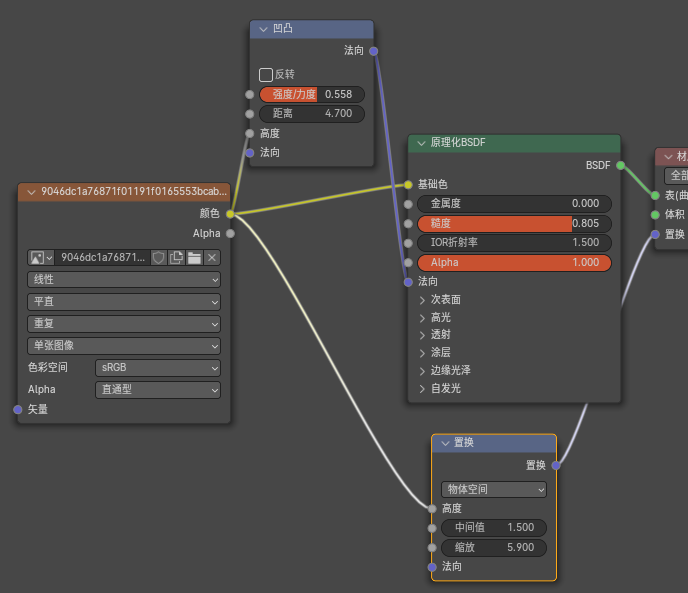
Task: Click the image name field
Action: [x=103, y=258]
